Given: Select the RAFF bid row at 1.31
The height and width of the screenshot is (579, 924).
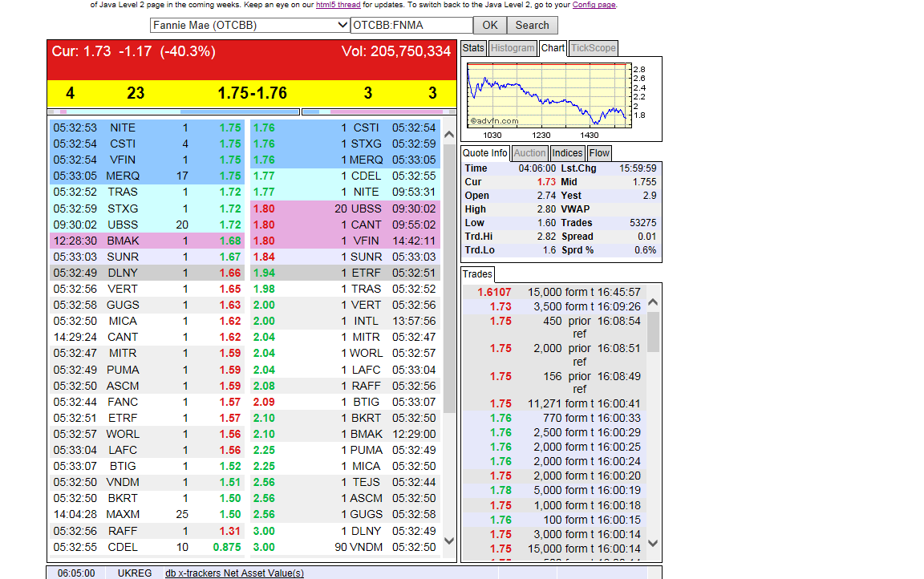Looking at the screenshot, I should pyautogui.click(x=148, y=532).
